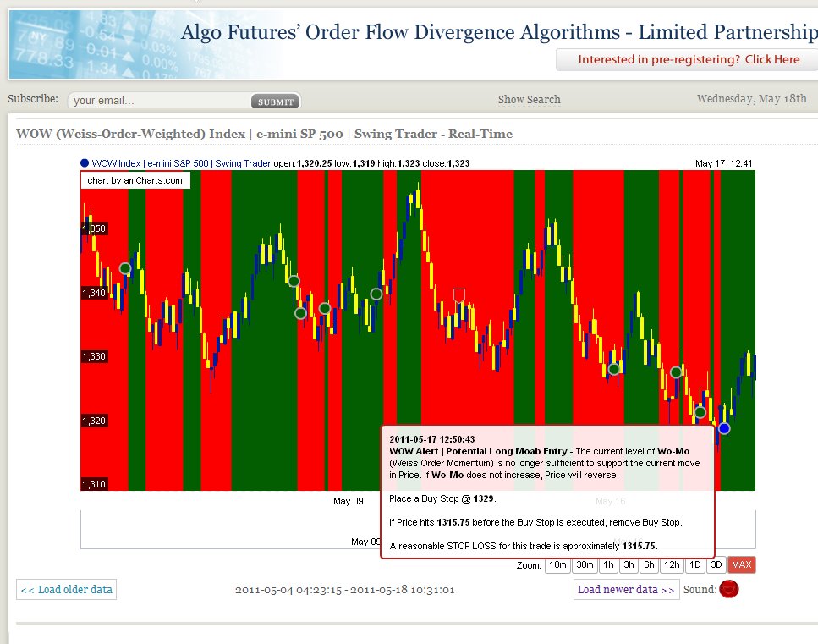Screen dimensions: 818x644
Task: Click the 1,350 price axis label
Action: [x=94, y=228]
